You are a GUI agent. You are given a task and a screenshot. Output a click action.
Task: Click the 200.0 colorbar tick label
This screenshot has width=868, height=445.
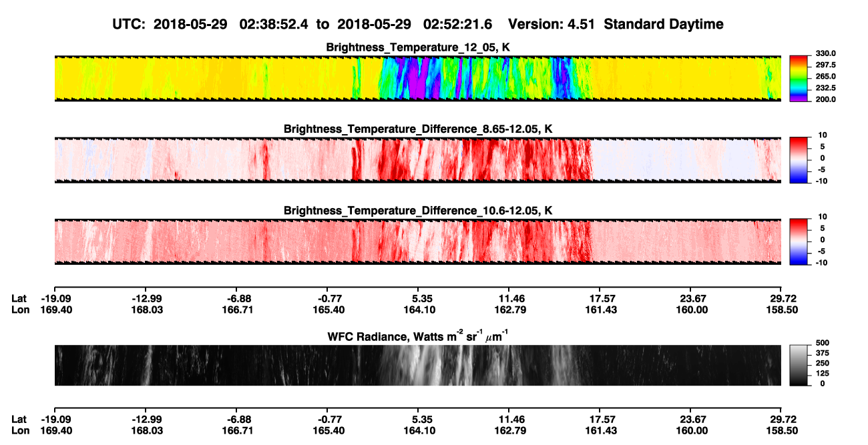[825, 99]
